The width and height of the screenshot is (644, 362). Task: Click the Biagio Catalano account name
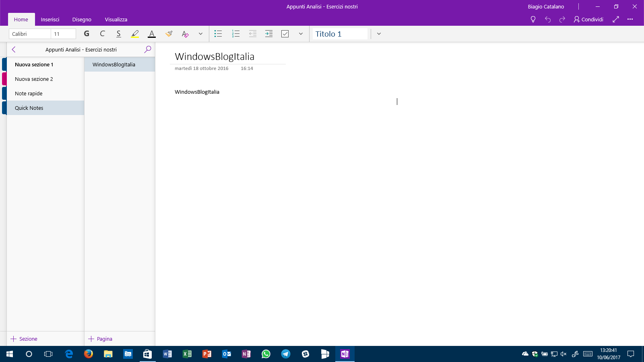(546, 6)
